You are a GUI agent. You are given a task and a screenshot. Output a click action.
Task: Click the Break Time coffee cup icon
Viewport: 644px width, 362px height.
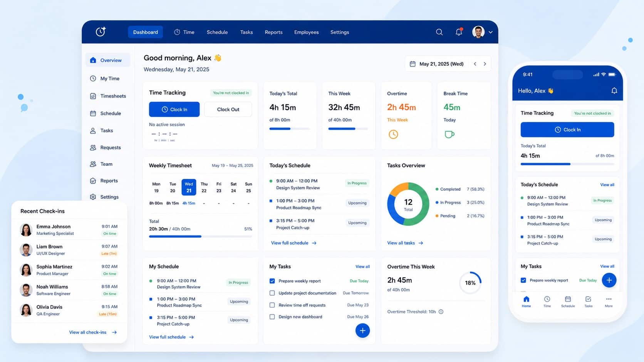point(449,134)
